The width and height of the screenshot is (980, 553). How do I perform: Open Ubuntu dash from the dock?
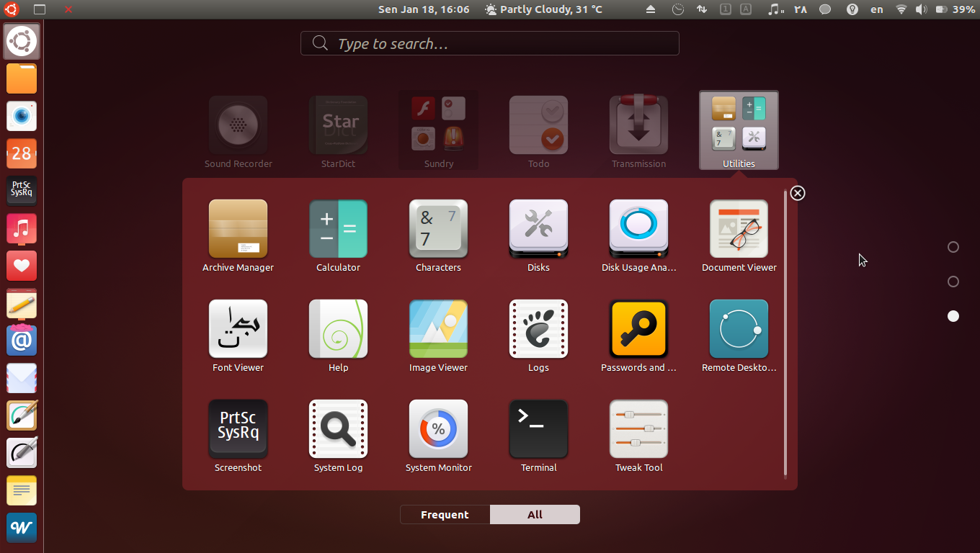(22, 41)
